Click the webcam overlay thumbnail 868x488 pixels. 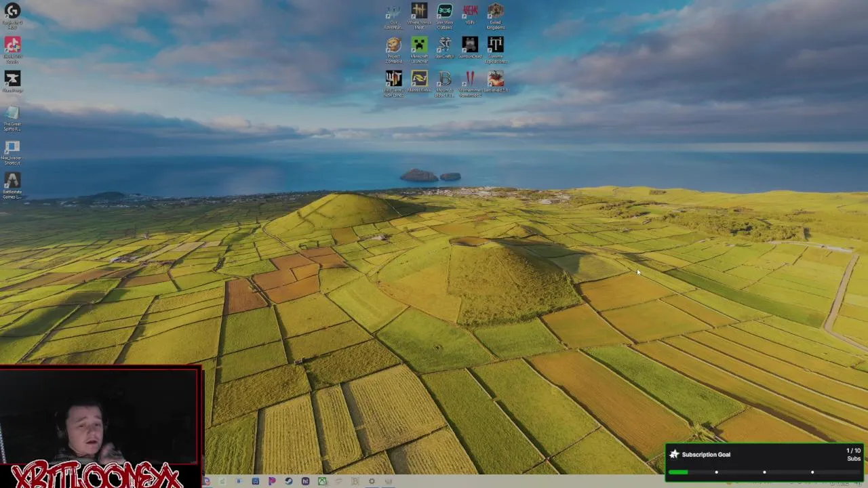100,416
